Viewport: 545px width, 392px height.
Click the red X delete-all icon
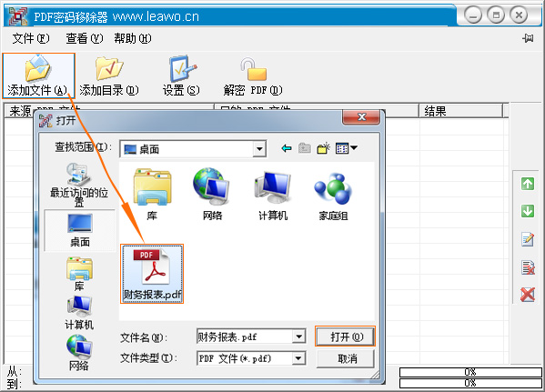pos(528,295)
